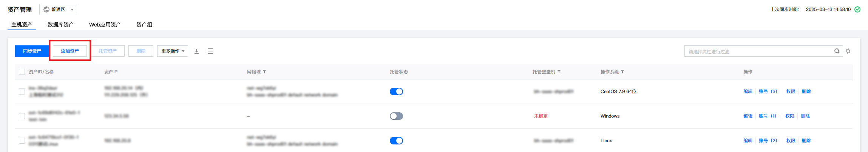The image size is (868, 152).
Task: Click the green sync status checkmark
Action: pos(857,9)
